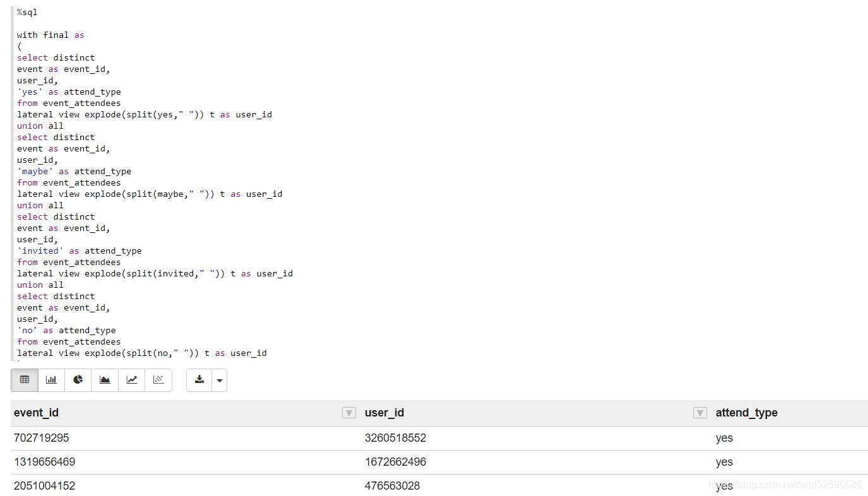Download the result data
The height and width of the screenshot is (496, 868).
coord(199,380)
